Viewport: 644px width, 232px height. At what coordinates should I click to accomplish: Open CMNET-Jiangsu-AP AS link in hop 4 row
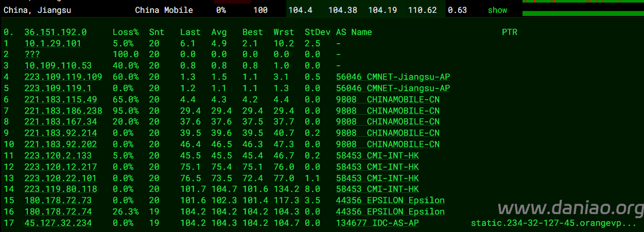pyautogui.click(x=393, y=77)
